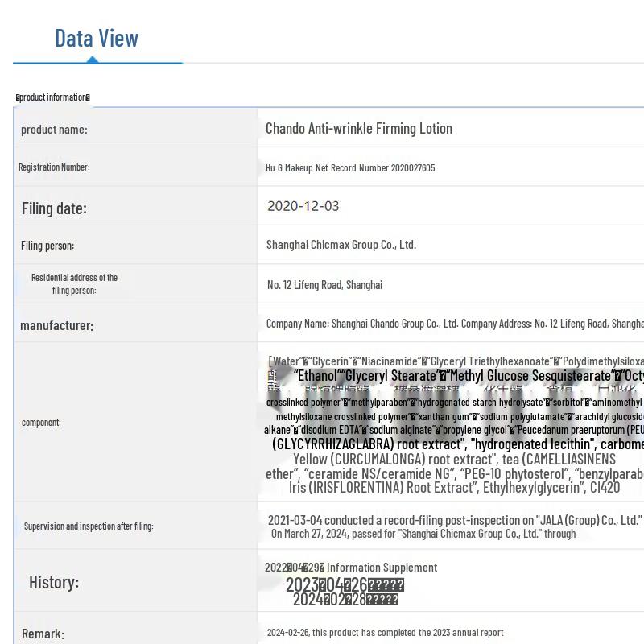Image resolution: width=644 pixels, height=644 pixels.
Task: Click the 'component:' label
Action: (41, 422)
